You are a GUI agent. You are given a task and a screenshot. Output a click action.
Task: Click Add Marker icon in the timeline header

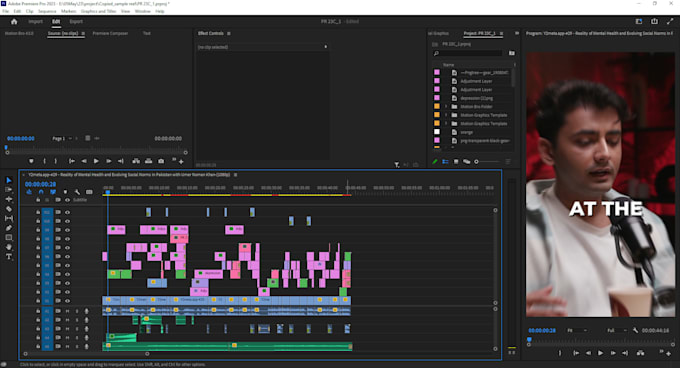click(65, 192)
